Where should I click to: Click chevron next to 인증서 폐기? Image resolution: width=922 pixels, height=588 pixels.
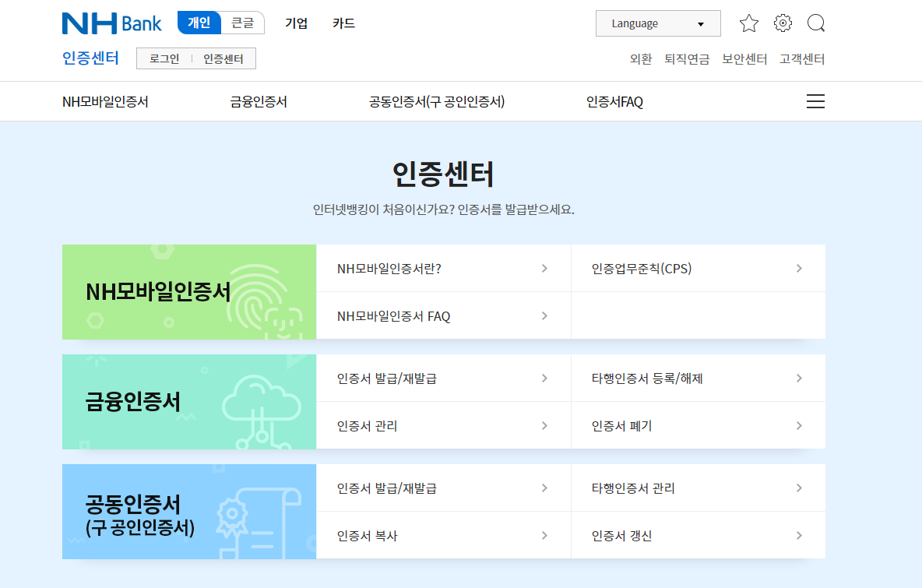coord(799,426)
